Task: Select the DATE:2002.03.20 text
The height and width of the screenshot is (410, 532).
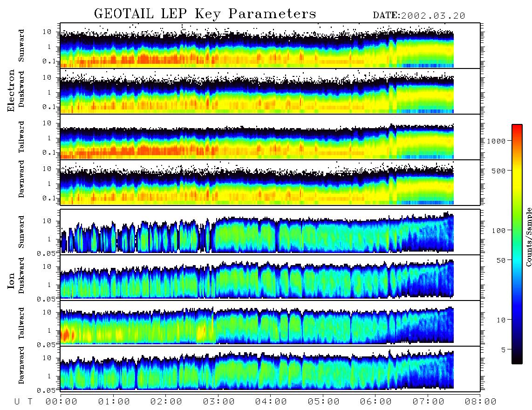Action: point(419,16)
